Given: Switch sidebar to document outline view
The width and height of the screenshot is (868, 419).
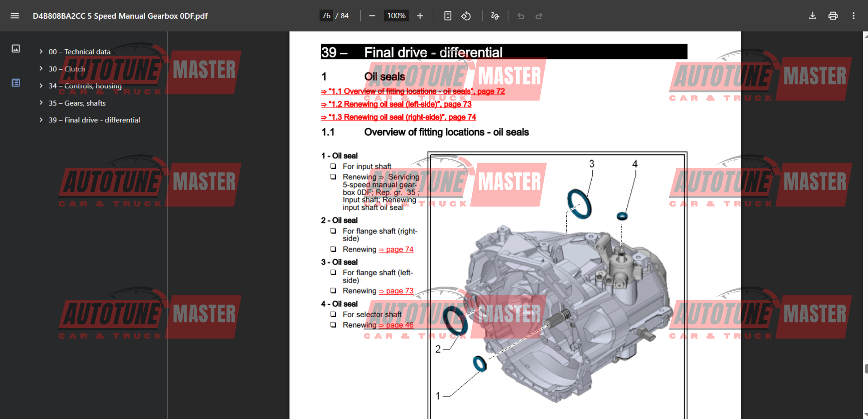Looking at the screenshot, I should (16, 83).
